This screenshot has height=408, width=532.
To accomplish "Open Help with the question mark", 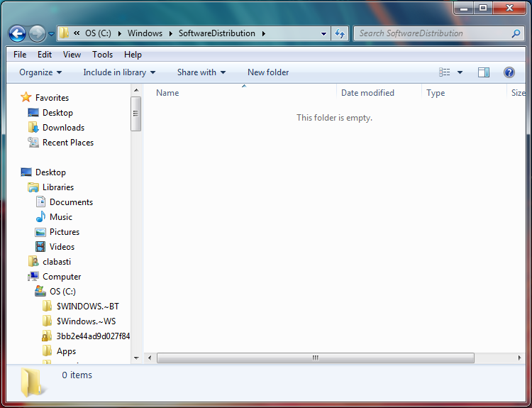I will tap(509, 72).
